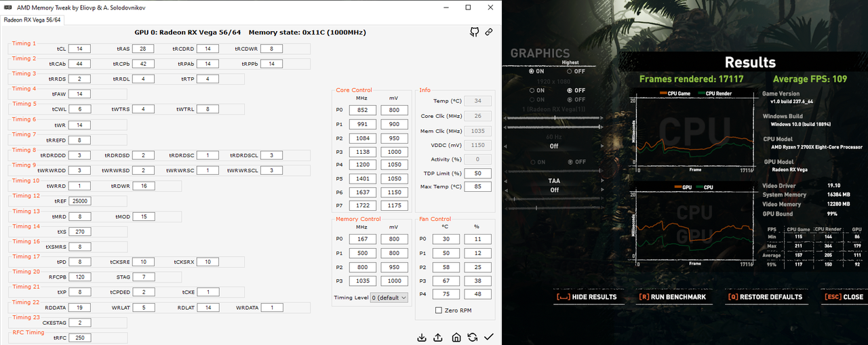Click RESTORE DEFAULTS in the game
The image size is (868, 345).
pos(765,297)
